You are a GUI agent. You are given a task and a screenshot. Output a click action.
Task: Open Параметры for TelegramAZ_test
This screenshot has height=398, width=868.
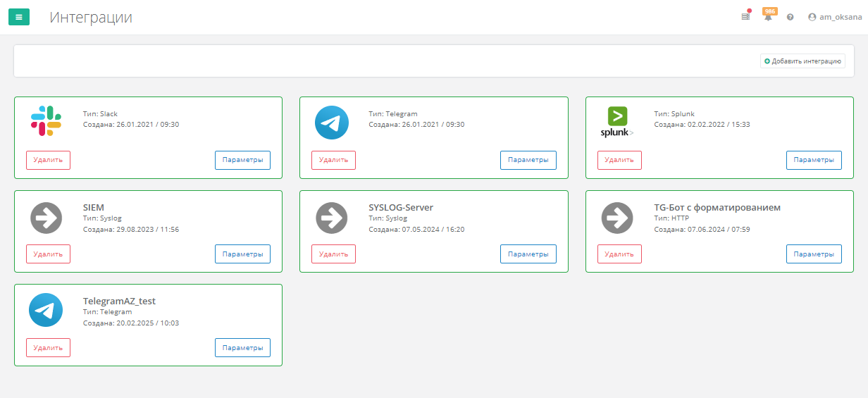click(242, 347)
